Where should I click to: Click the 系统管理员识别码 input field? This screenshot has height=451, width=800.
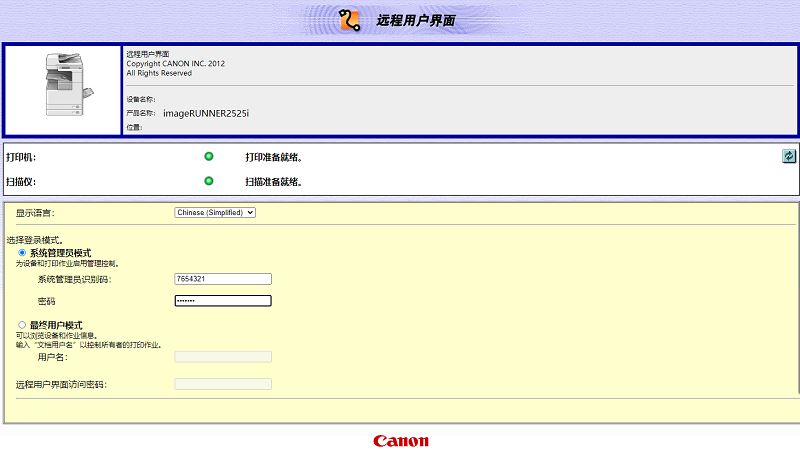click(223, 279)
